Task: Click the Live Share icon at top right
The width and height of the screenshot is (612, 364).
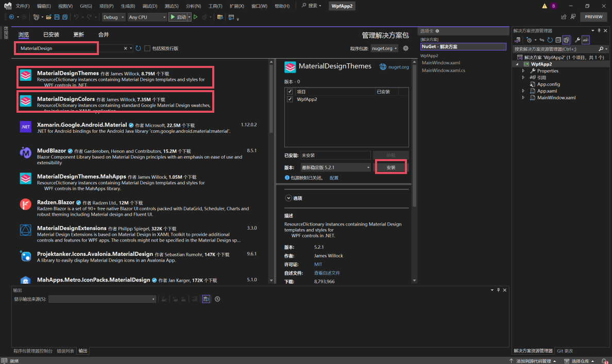Action: [x=564, y=17]
